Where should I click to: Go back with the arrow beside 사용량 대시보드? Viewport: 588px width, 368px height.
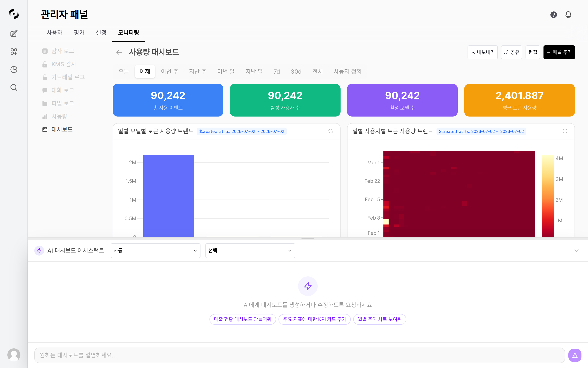(x=119, y=52)
